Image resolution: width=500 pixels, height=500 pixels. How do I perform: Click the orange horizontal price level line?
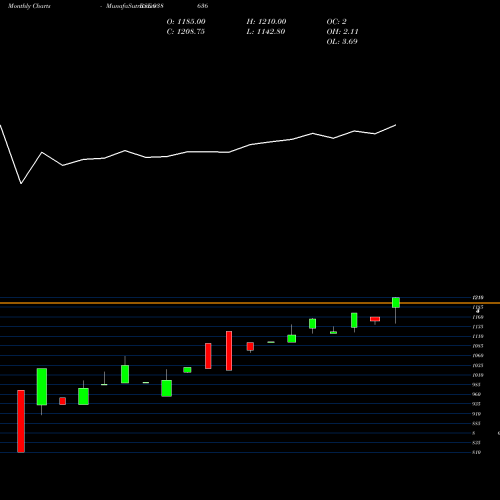tap(250, 303)
